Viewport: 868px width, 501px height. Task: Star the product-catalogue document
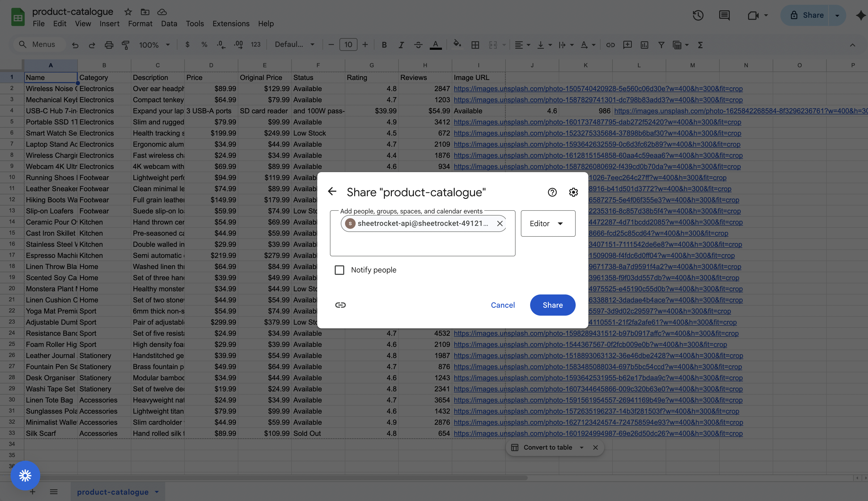[128, 12]
